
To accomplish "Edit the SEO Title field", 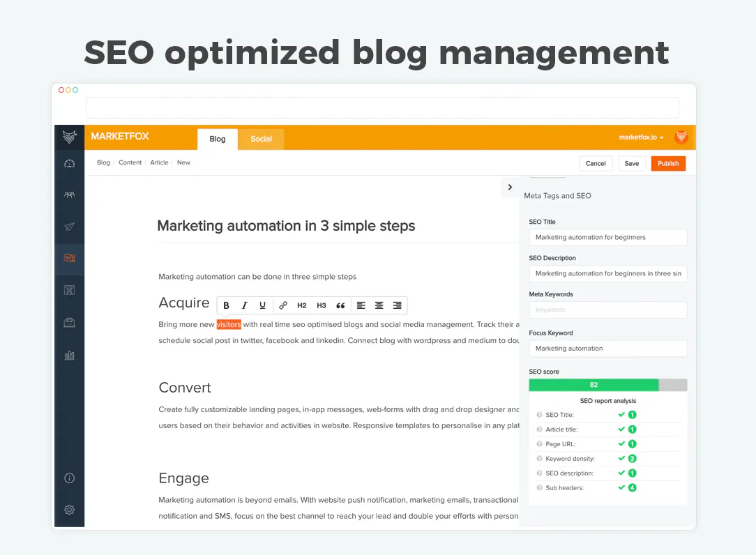I will pos(608,237).
